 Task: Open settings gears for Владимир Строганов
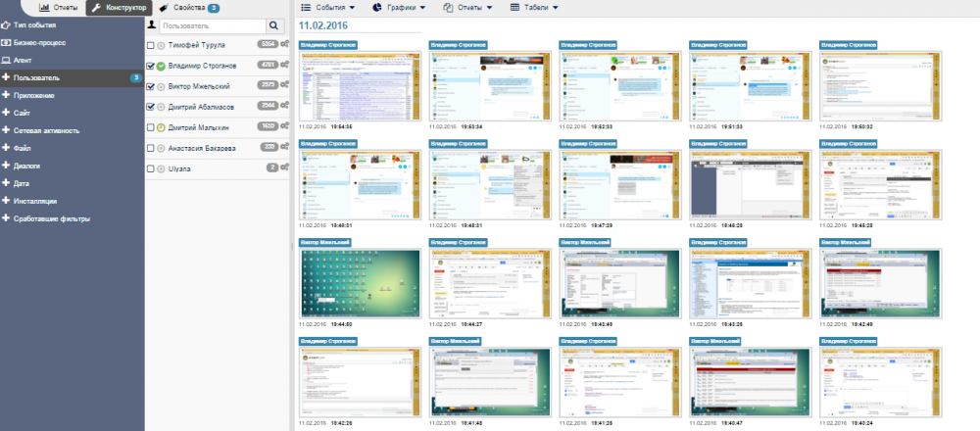pyautogui.click(x=285, y=65)
